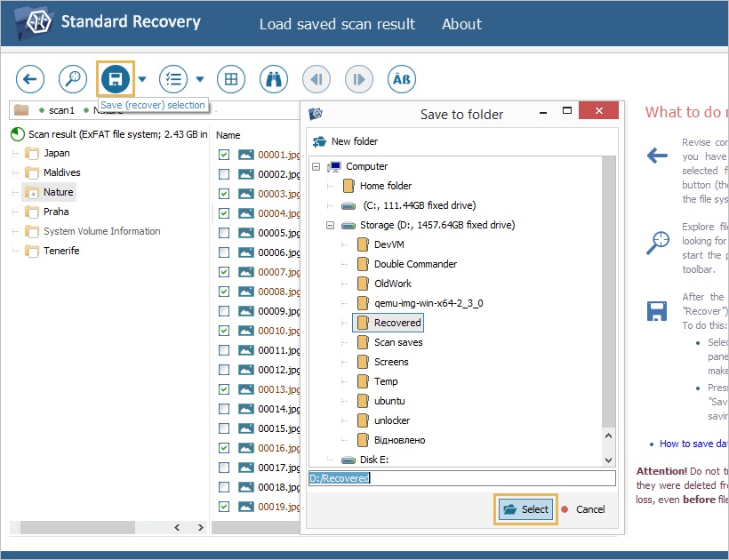729x560 pixels.
Task: Click the grid view toolbar icon
Action: coord(230,79)
